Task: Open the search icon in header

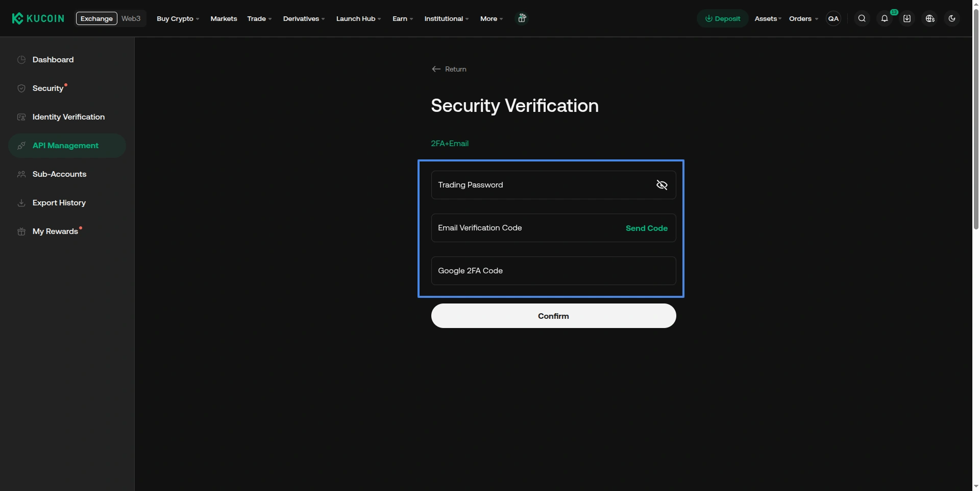Action: 862,18
